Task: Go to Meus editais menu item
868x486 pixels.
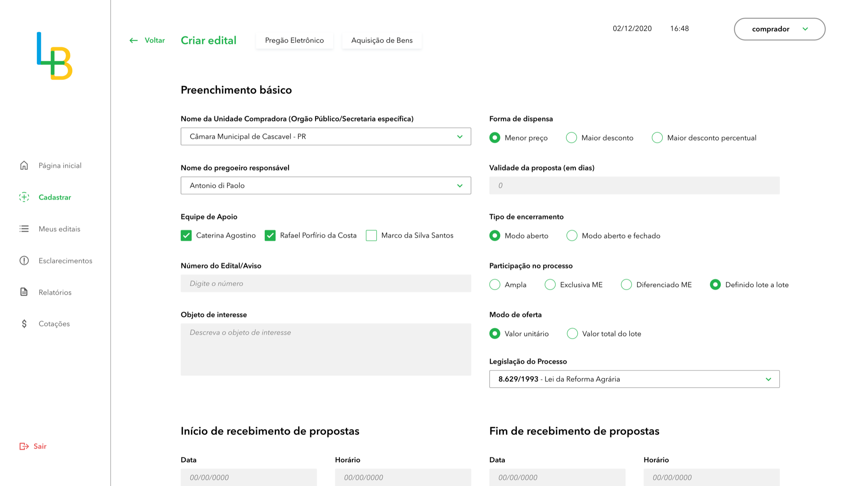Action: click(59, 229)
